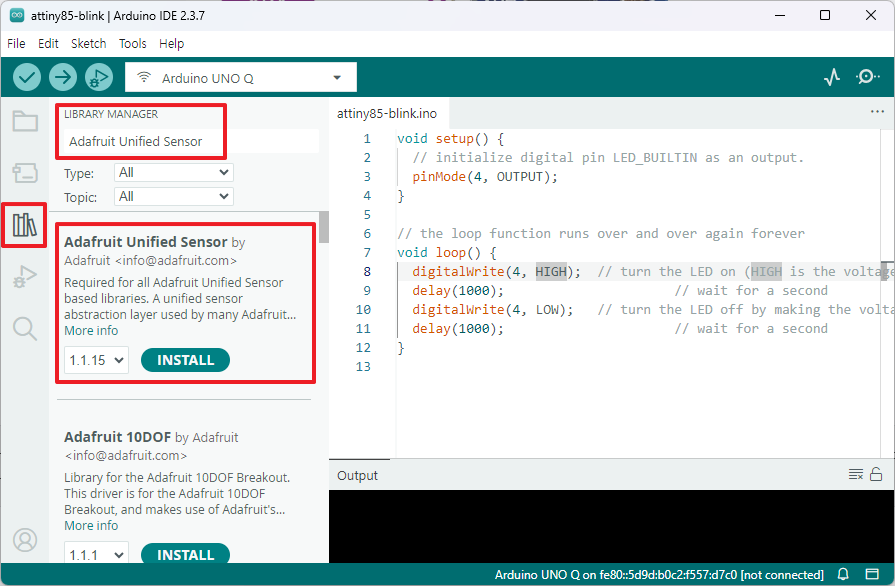Image resolution: width=895 pixels, height=586 pixels.
Task: Open the Type filter dropdown
Action: coord(173,173)
